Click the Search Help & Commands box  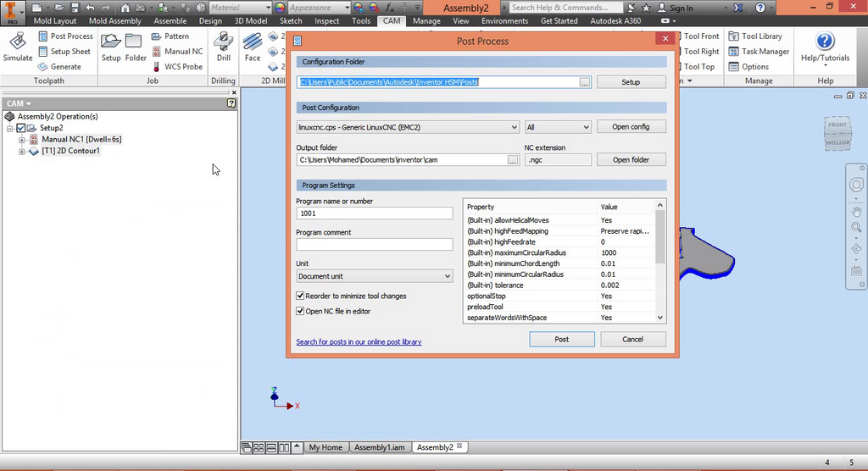[x=565, y=8]
